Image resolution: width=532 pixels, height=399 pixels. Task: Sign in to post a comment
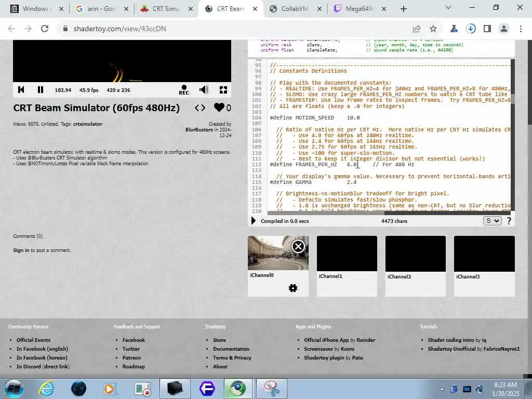click(x=21, y=250)
